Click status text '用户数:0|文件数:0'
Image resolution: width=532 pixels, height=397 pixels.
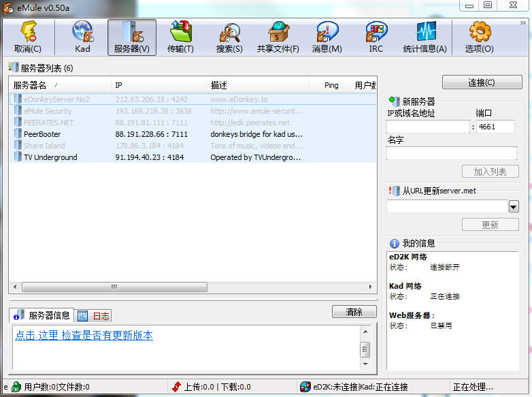(56, 387)
